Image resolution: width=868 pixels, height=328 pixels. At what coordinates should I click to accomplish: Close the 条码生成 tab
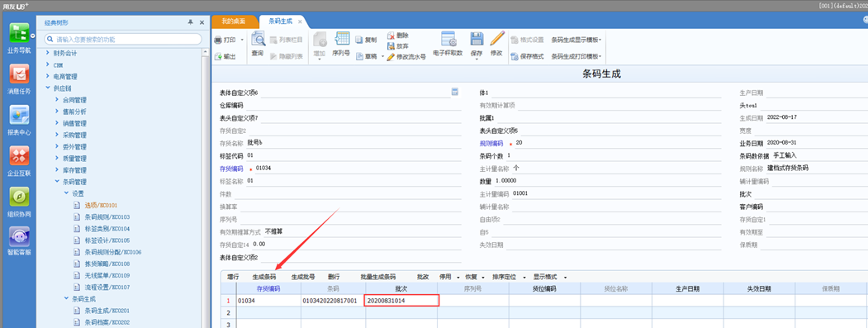300,21
